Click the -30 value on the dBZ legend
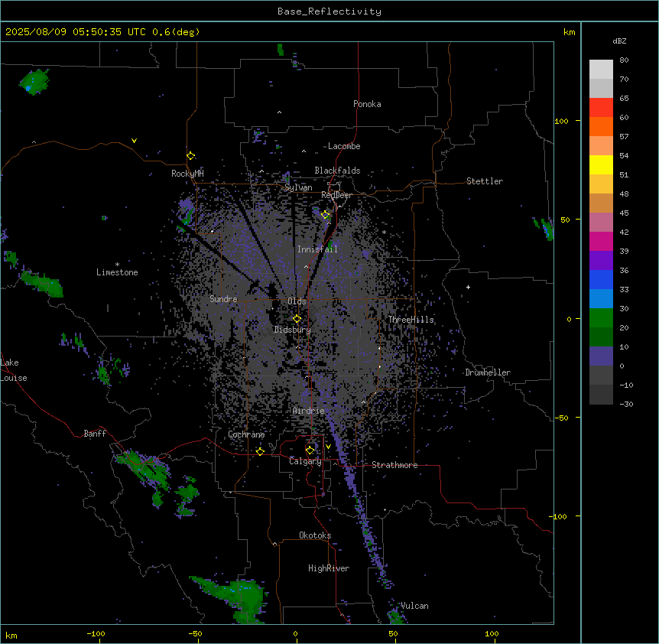The image size is (659, 644). (626, 404)
